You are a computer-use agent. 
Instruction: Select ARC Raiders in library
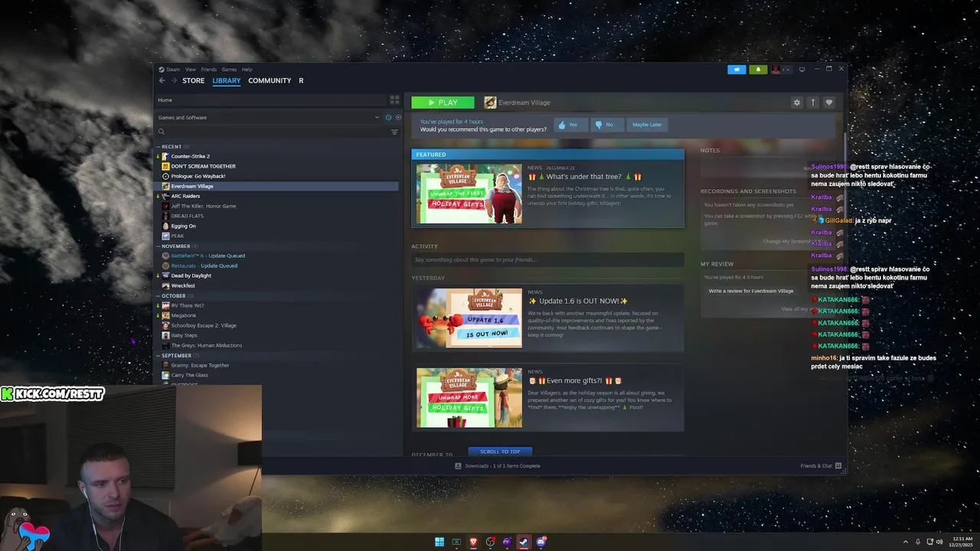coord(185,196)
